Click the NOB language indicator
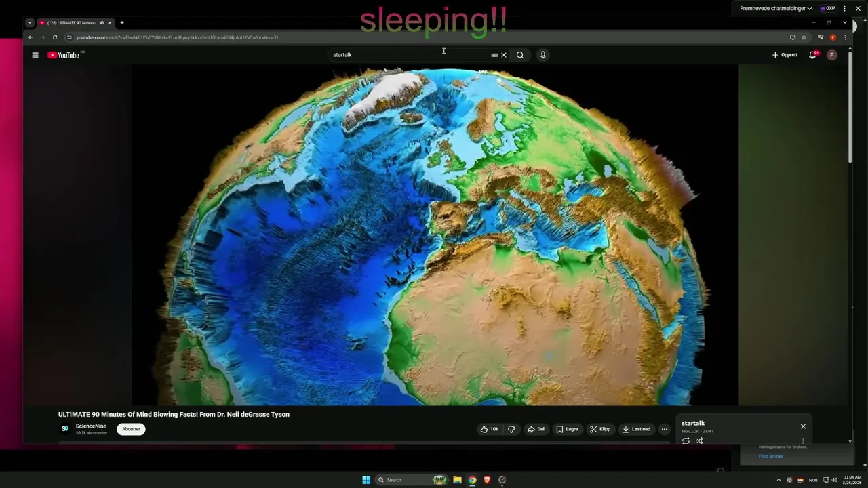This screenshot has height=488, width=868. [813, 480]
